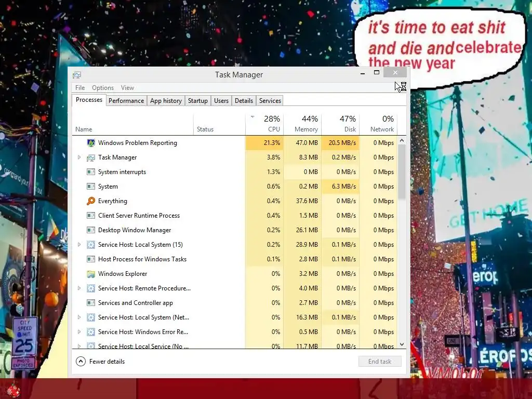
Task: Switch to the Performance tab
Action: click(126, 101)
